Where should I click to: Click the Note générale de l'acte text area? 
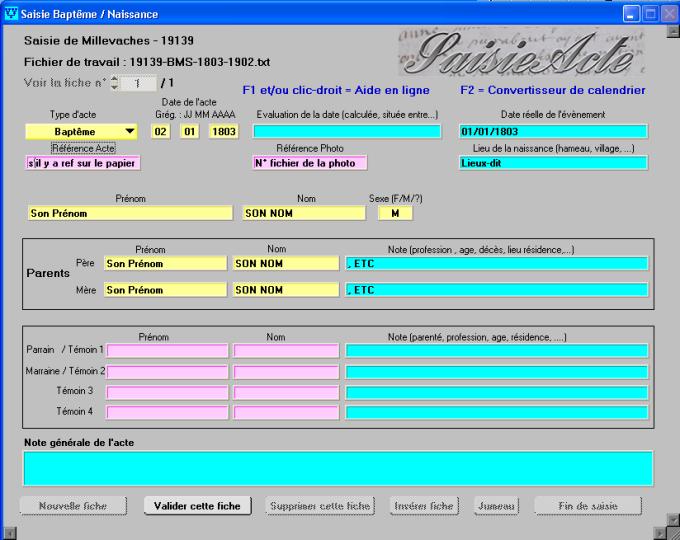click(x=338, y=468)
